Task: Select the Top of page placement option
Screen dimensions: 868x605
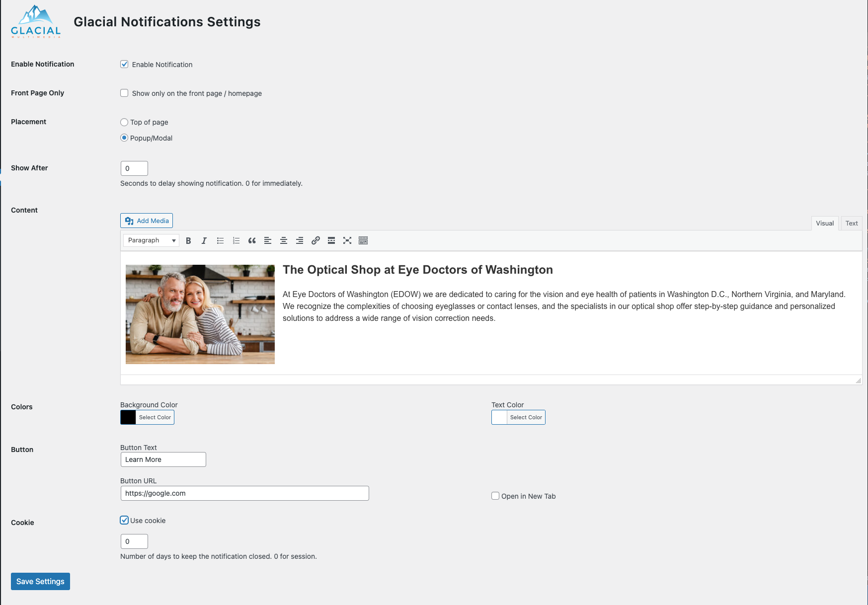Action: pyautogui.click(x=124, y=122)
